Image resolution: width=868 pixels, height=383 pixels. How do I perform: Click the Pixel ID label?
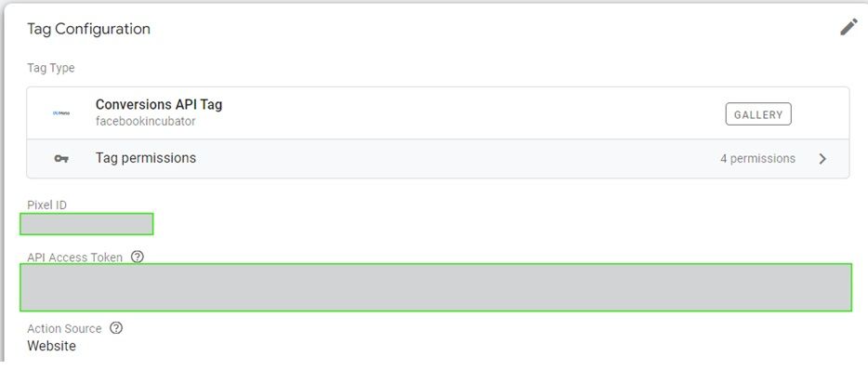46,205
